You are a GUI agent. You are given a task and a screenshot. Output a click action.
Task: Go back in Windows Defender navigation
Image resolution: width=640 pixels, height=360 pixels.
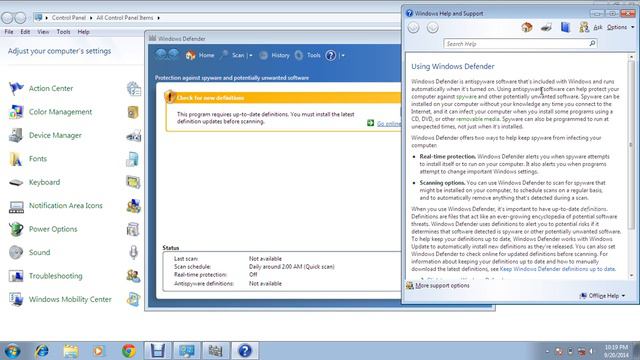point(161,55)
